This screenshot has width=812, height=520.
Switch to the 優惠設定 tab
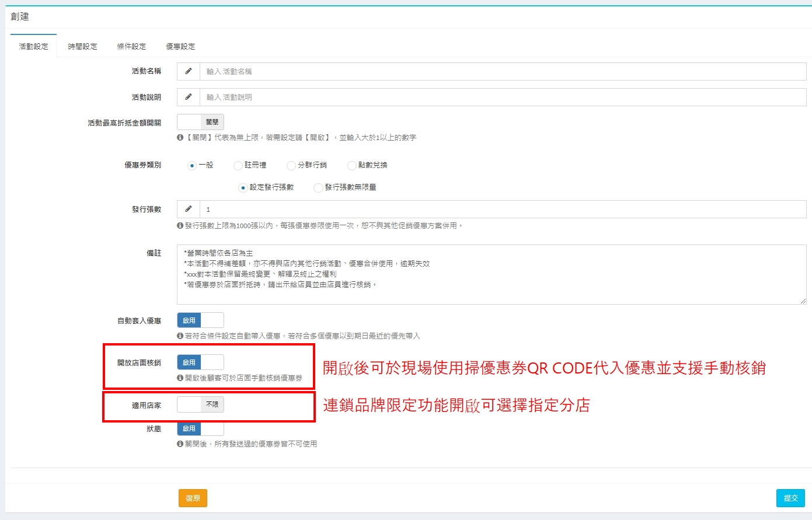[x=180, y=47]
